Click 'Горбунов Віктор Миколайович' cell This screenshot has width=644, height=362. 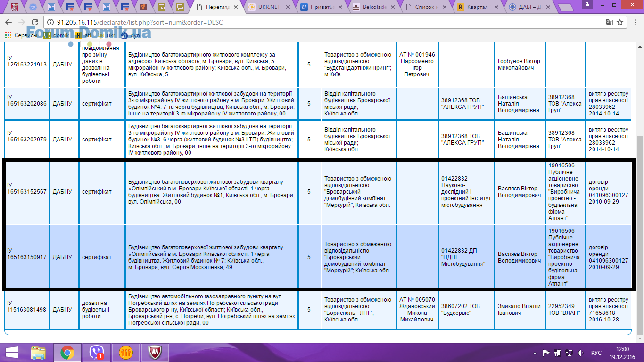(x=520, y=65)
